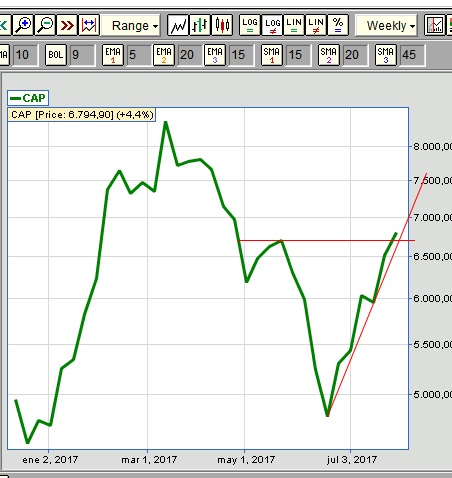Viewport: 452px width, 478px height.
Task: Edit the period field showing 10
Action: (x=25, y=55)
